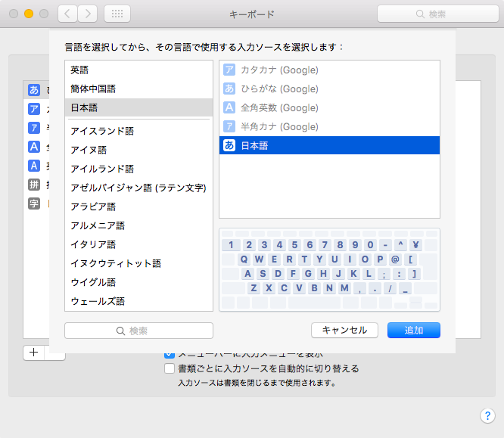The height and width of the screenshot is (438, 504).
Task: Select イヌクウティトット語 in the language list
Action: tap(138, 264)
